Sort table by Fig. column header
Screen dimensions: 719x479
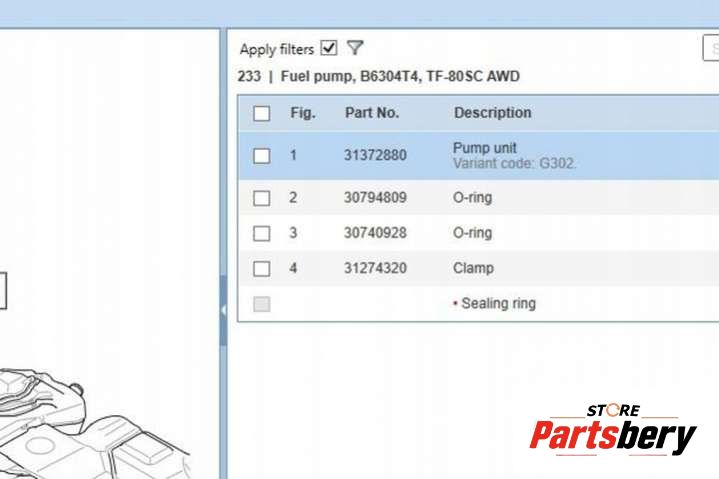tap(303, 113)
